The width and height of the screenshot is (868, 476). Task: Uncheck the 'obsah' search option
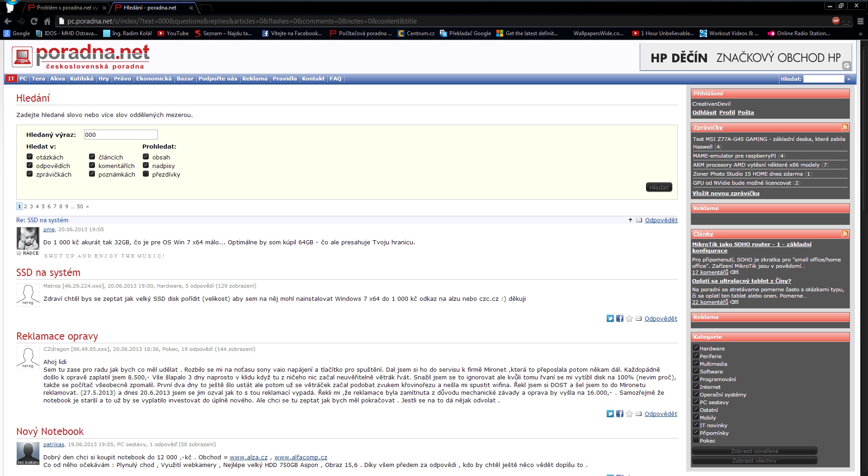point(146,157)
